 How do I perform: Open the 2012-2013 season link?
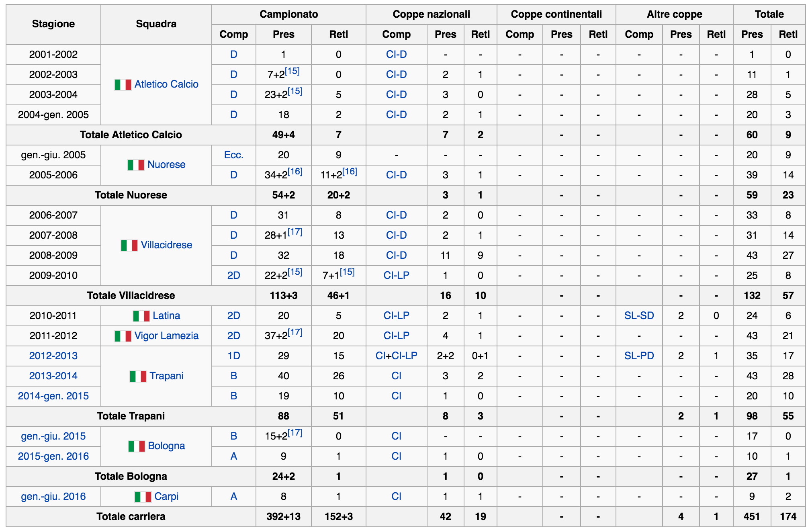coord(53,356)
